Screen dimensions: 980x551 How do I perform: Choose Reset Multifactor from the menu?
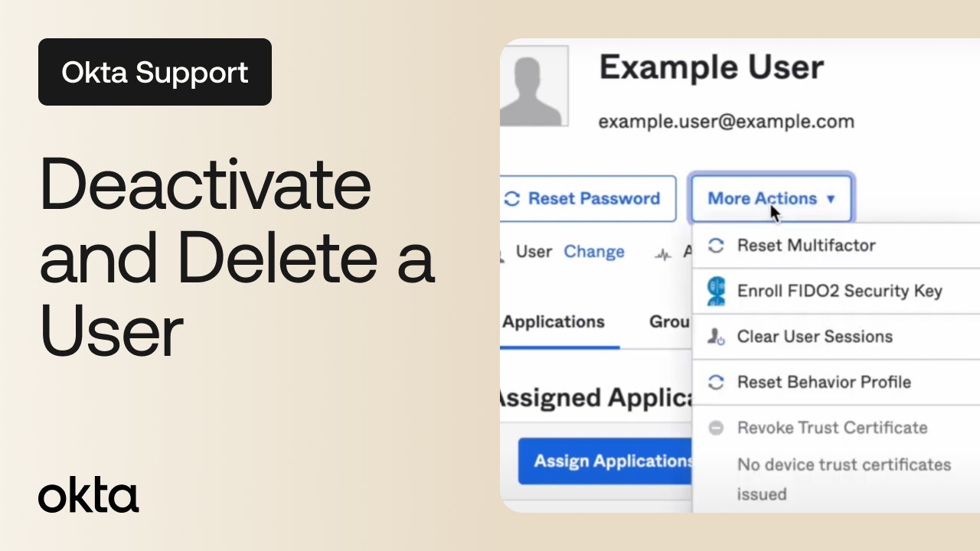click(836, 246)
